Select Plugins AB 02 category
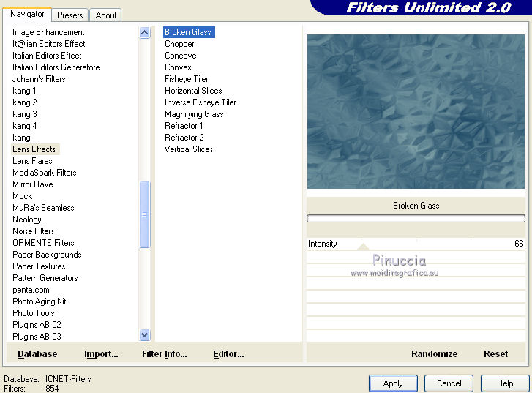This screenshot has width=532, height=393. (37, 325)
